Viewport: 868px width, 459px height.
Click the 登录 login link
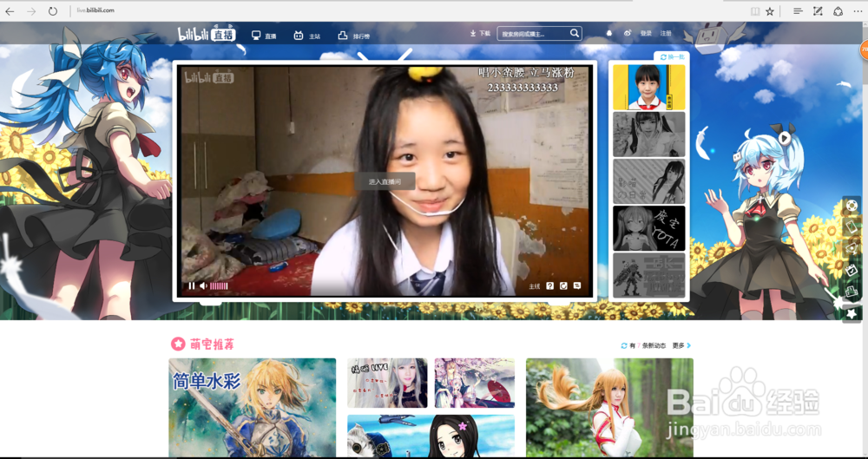(646, 33)
